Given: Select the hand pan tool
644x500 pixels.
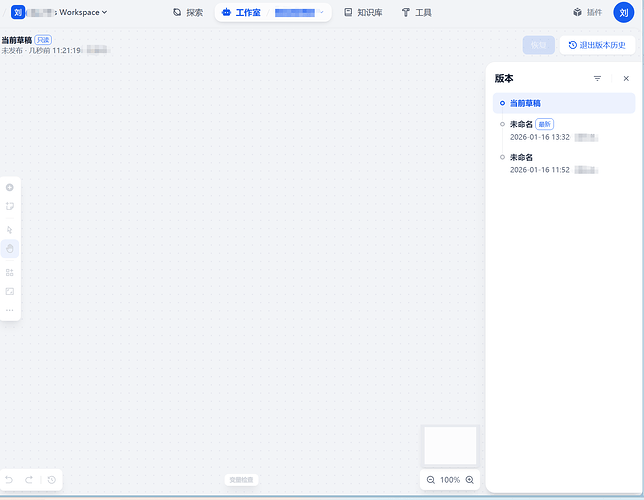Looking at the screenshot, I should pos(10,248).
